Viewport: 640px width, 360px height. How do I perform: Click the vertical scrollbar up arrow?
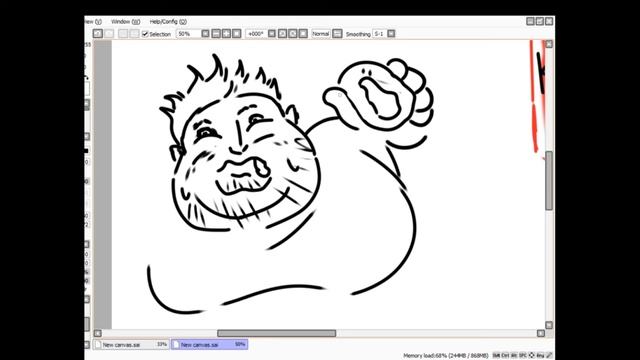(x=549, y=44)
